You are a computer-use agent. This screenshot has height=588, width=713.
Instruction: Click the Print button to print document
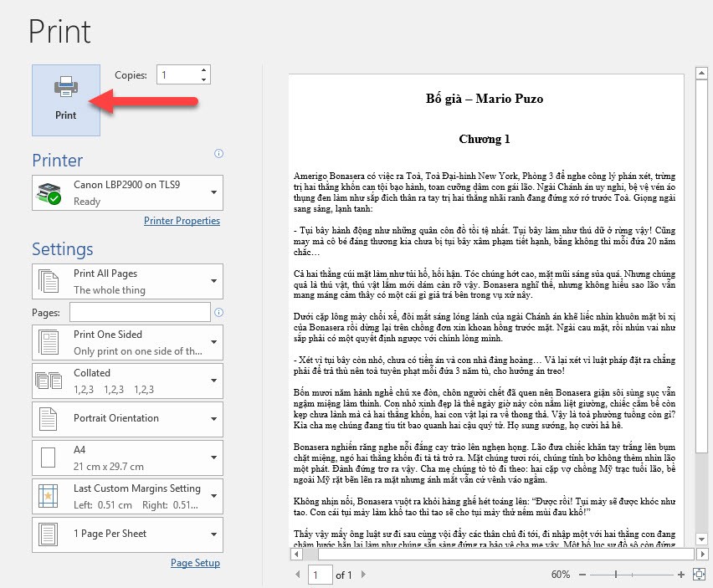coord(65,100)
